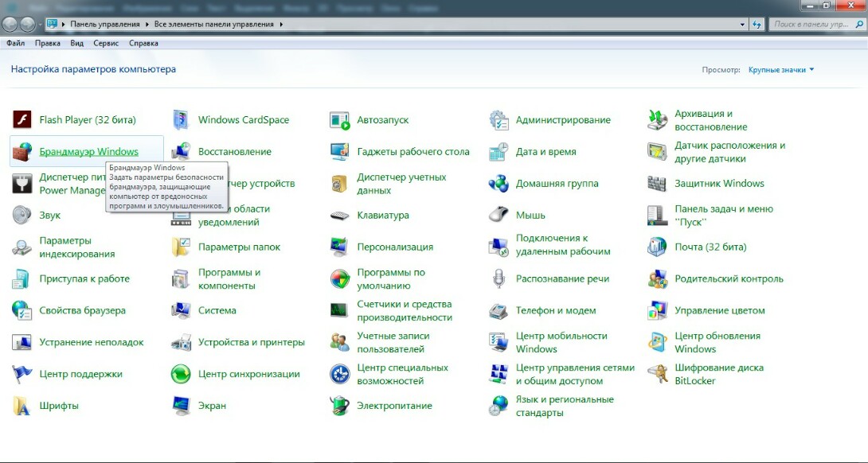Open the Клавиатура keyboard icon
Image resolution: width=868 pixels, height=463 pixels.
click(x=340, y=215)
